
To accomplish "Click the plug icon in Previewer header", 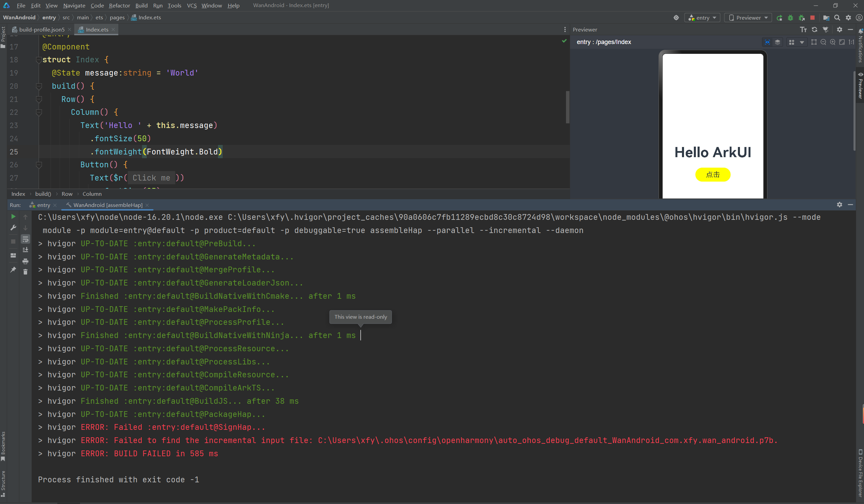I will [x=826, y=29].
